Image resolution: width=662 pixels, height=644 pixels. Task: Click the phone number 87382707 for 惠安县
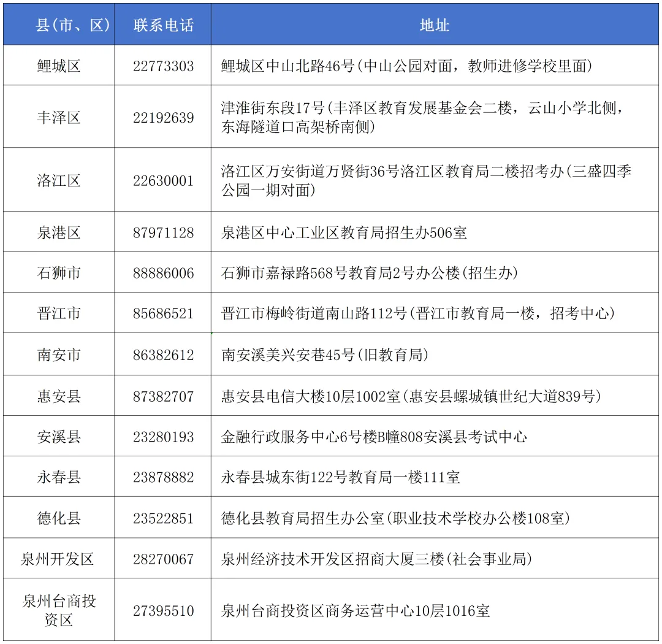tap(162, 395)
